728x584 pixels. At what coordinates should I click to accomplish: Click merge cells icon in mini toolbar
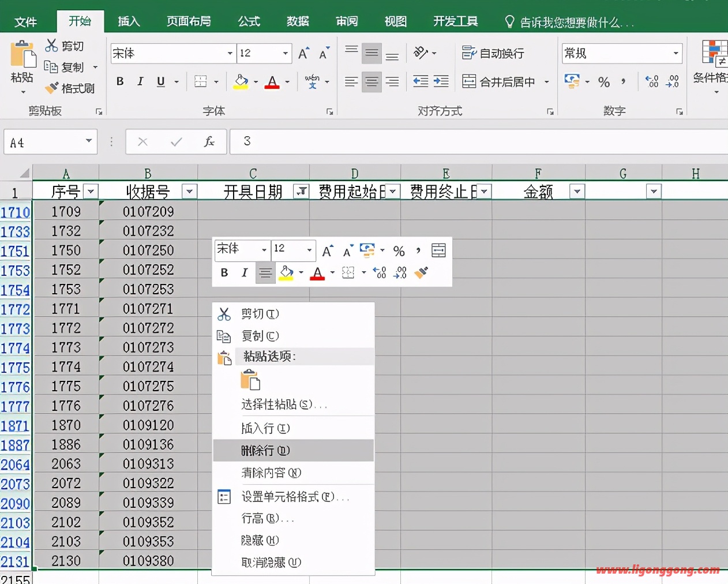coord(438,250)
